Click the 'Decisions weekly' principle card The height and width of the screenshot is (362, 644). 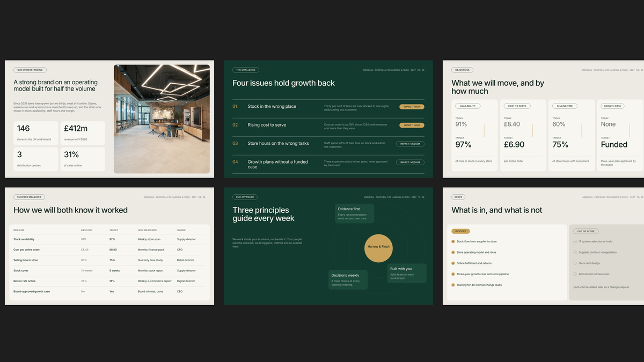pos(348,280)
